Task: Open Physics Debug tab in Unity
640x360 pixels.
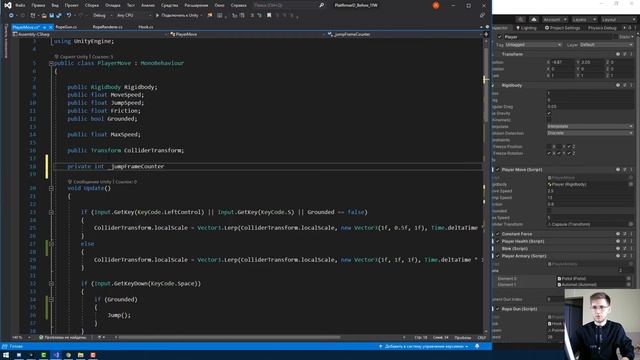Action: coord(602,28)
